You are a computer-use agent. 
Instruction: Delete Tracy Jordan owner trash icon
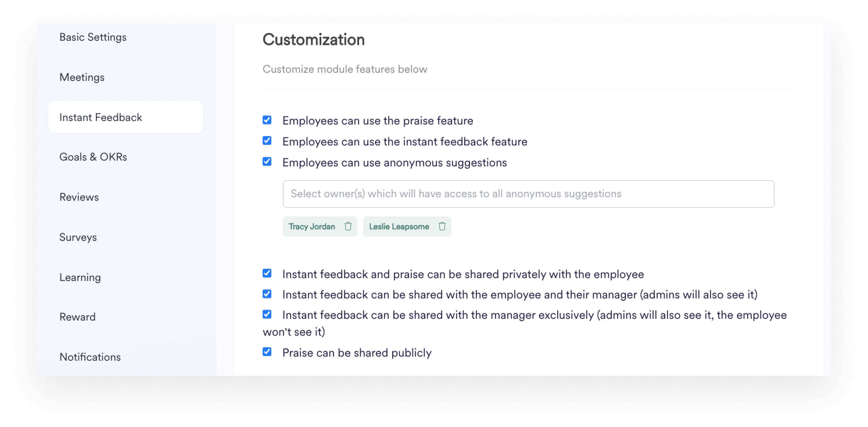click(x=348, y=226)
